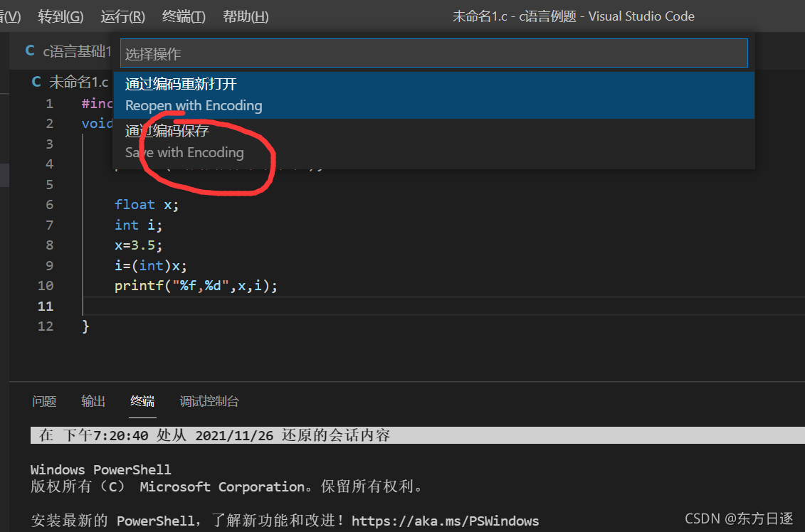The height and width of the screenshot is (532, 805).
Task: Open the 转到(G) menu
Action: pyautogui.click(x=60, y=16)
